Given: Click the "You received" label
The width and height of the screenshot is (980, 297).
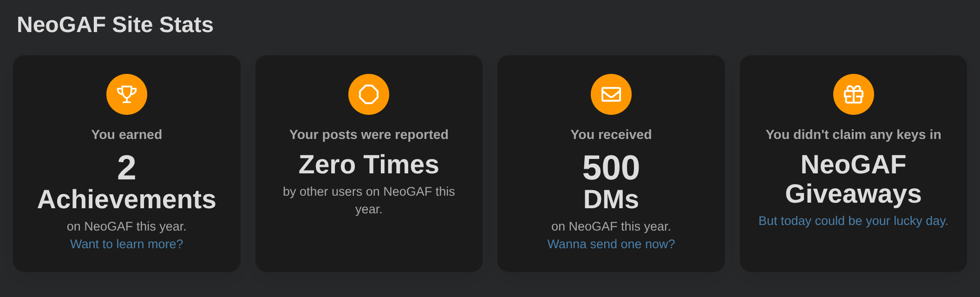Looking at the screenshot, I should [611, 135].
